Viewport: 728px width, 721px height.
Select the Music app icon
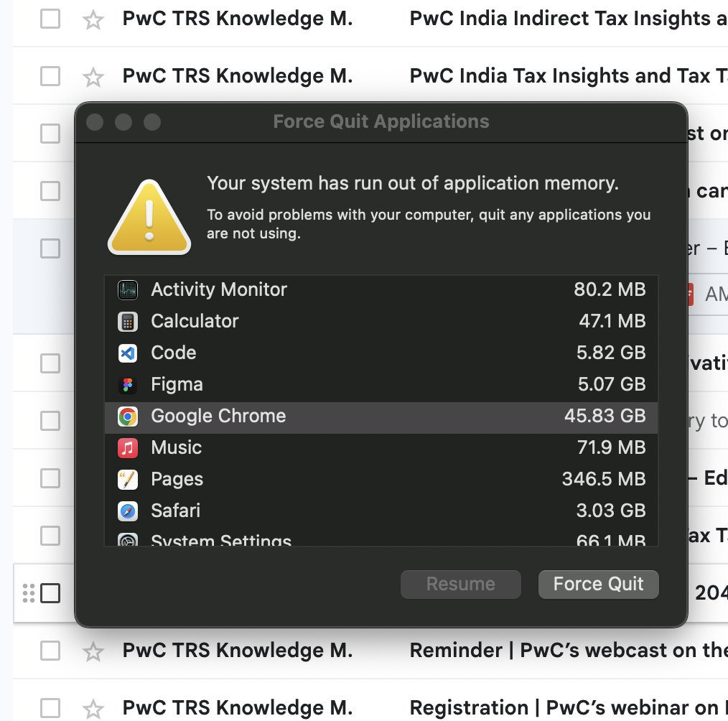click(x=128, y=448)
